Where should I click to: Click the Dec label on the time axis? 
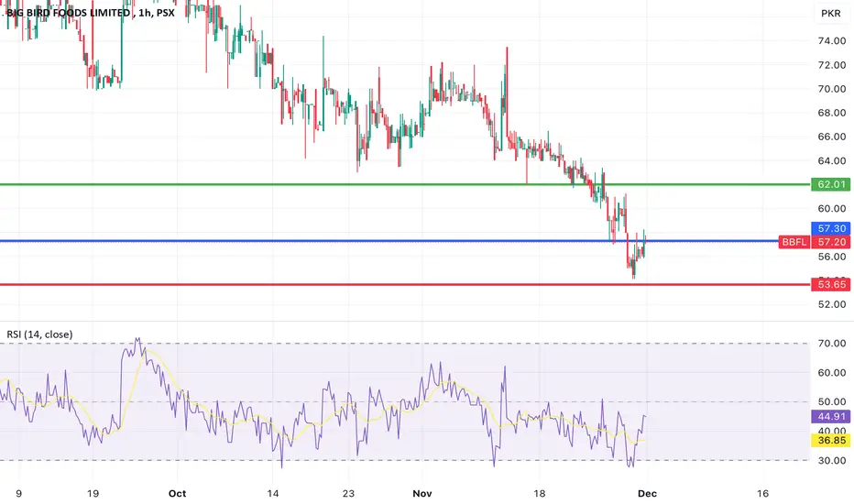[647, 494]
